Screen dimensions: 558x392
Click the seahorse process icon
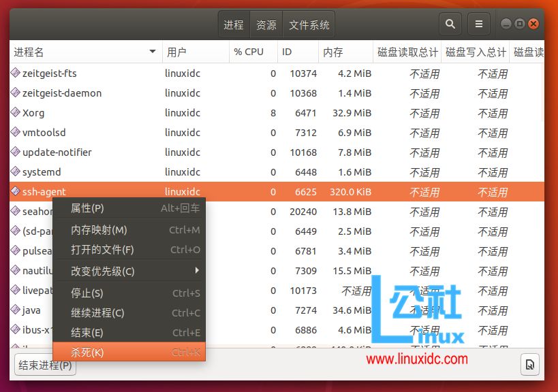pos(16,211)
